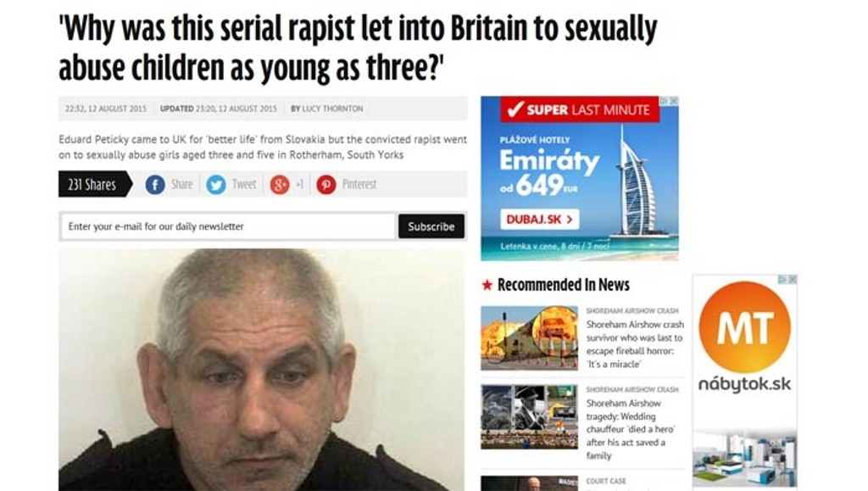The width and height of the screenshot is (868, 491).
Task: Open Wedding chauffeur 'died a hero' article
Action: pyautogui.click(x=631, y=430)
